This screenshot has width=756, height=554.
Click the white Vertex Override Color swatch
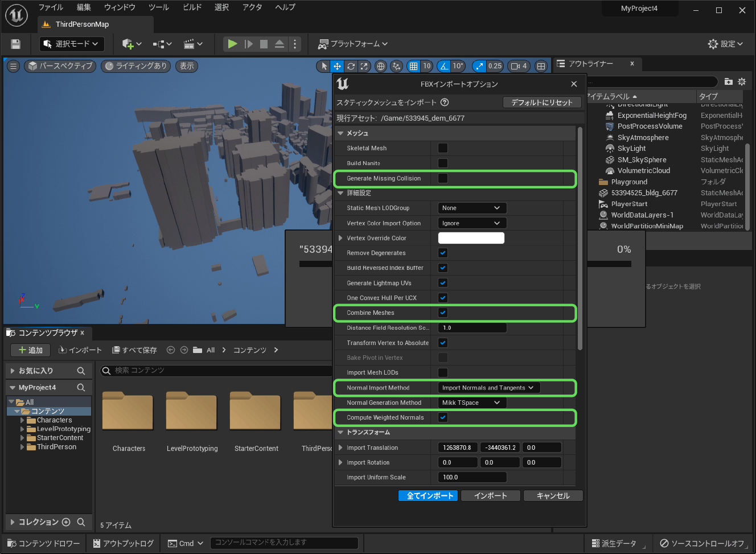[x=471, y=238]
